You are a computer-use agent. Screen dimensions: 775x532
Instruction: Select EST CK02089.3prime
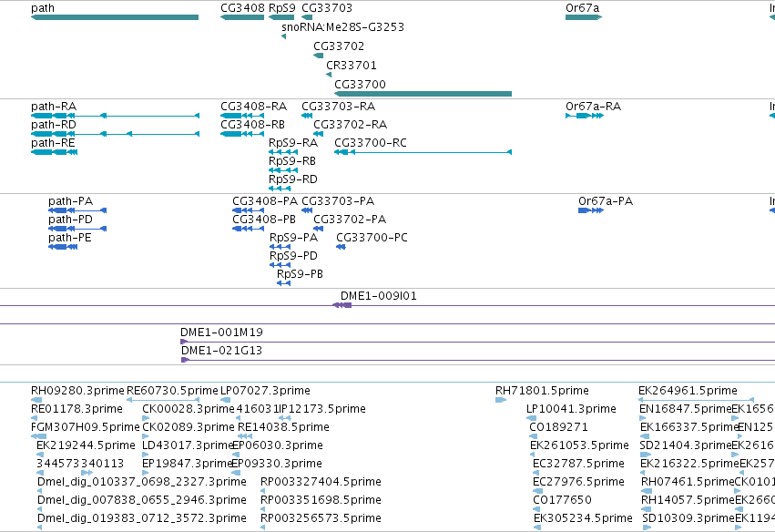click(146, 436)
